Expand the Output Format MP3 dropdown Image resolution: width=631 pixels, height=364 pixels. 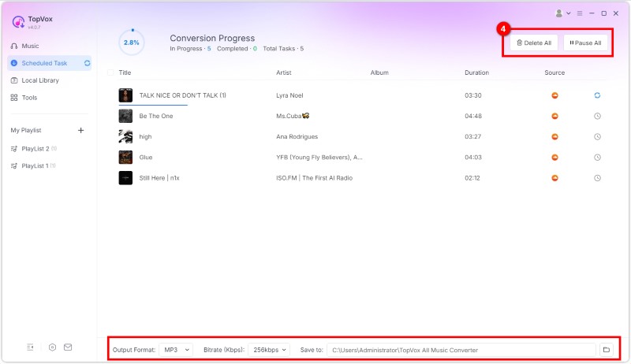[x=176, y=349]
